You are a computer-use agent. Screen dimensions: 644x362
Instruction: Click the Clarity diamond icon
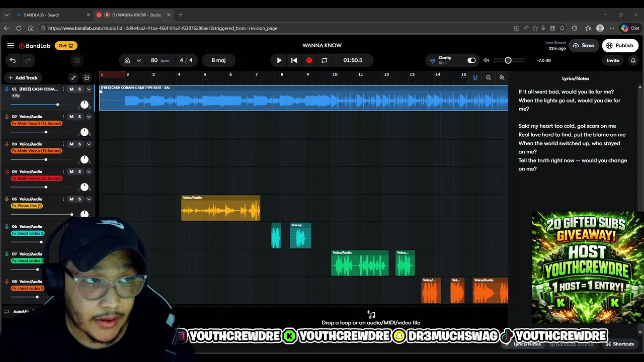[432, 60]
